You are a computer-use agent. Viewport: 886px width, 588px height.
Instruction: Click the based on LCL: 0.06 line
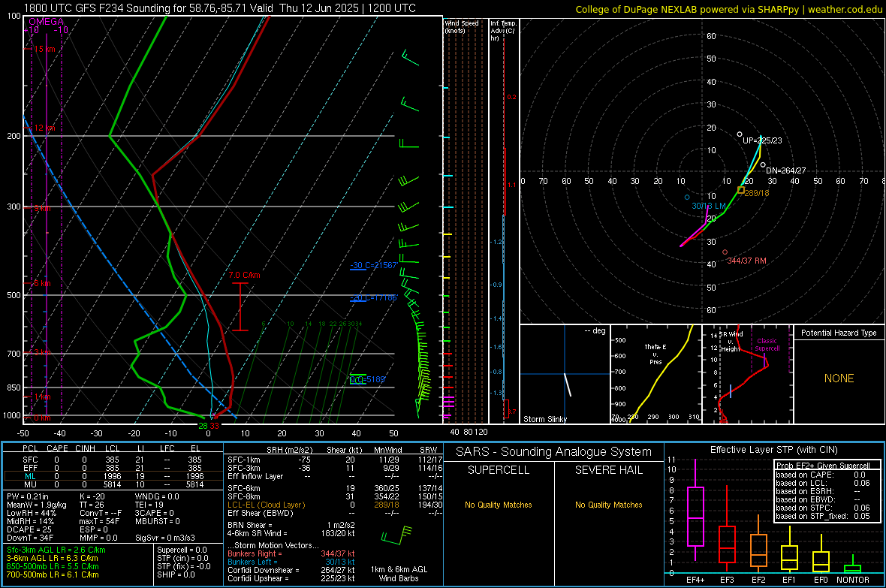pyautogui.click(x=823, y=483)
